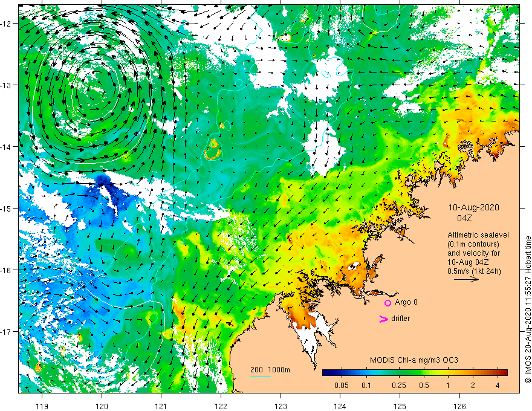This screenshot has height=411, width=532.
Task: Click the small orange ring near 123E 12S
Action: tap(286, 37)
